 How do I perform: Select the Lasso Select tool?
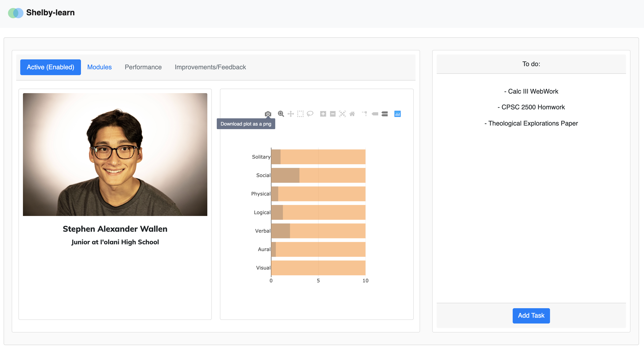click(x=310, y=114)
